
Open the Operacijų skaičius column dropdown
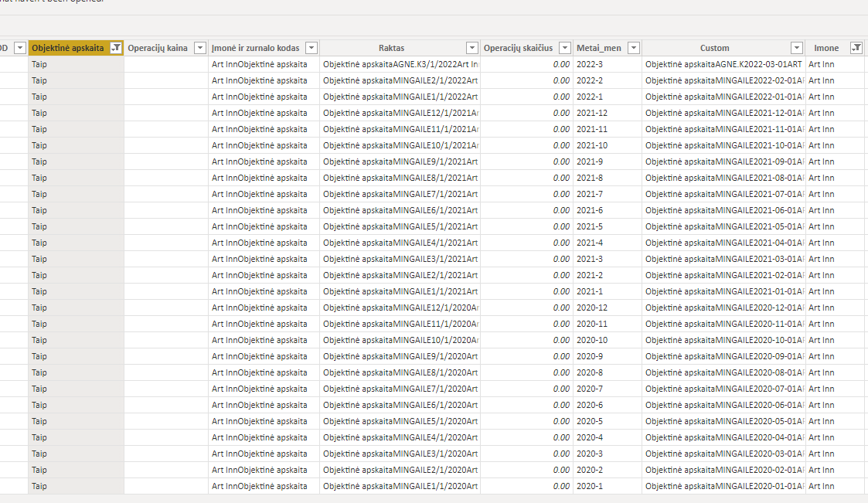(565, 48)
